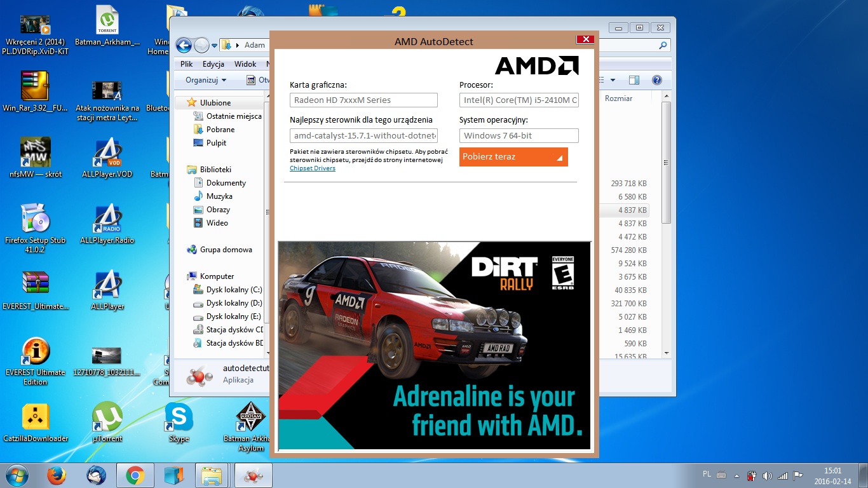Open the volume speaker tray icon
868x488 pixels.
[x=767, y=475]
